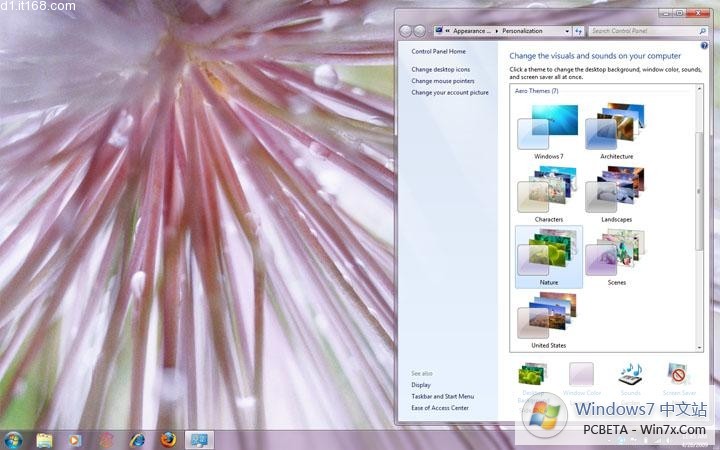The width and height of the screenshot is (720, 450).
Task: Minimize the Personalization window
Action: [665, 13]
